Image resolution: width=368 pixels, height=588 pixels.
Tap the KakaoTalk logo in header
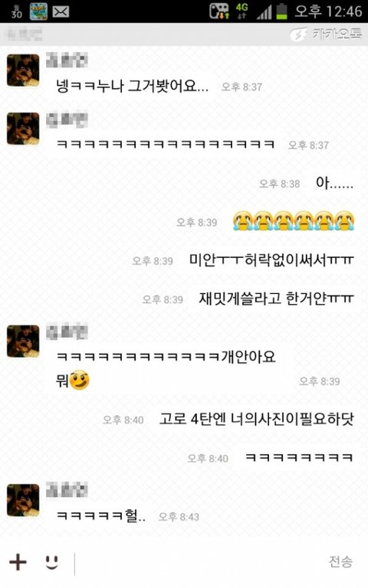(325, 34)
